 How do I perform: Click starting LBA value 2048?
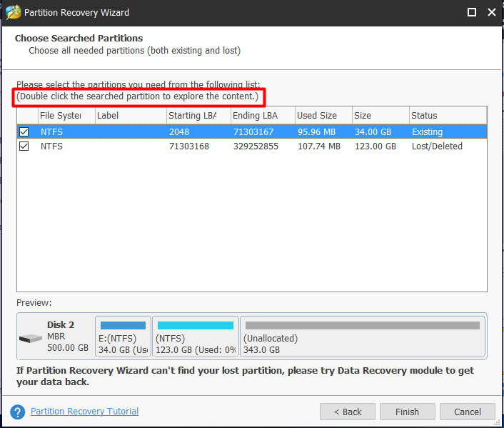[179, 132]
